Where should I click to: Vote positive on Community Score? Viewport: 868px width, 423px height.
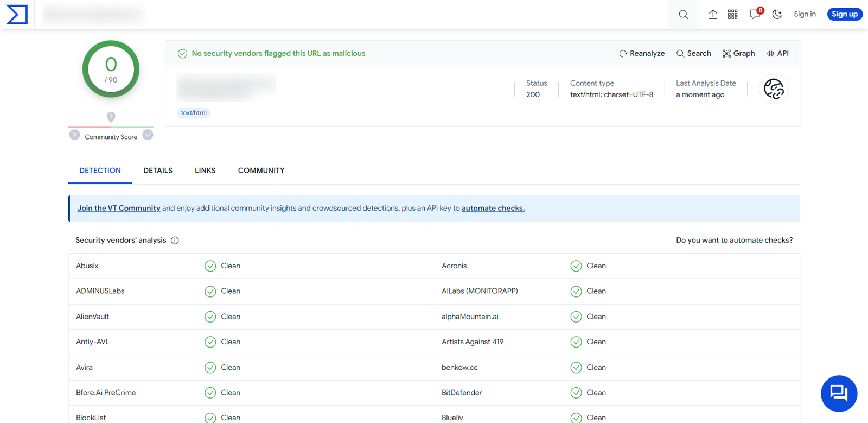coord(148,135)
